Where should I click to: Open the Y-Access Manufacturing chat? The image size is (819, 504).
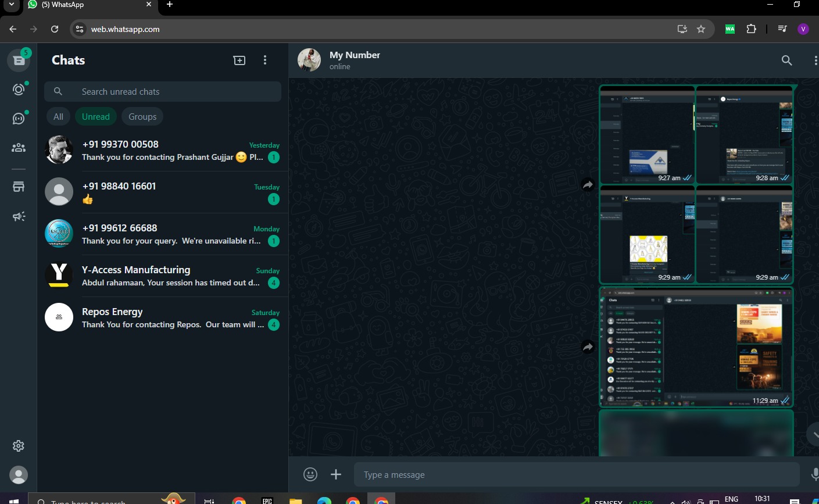(x=163, y=276)
